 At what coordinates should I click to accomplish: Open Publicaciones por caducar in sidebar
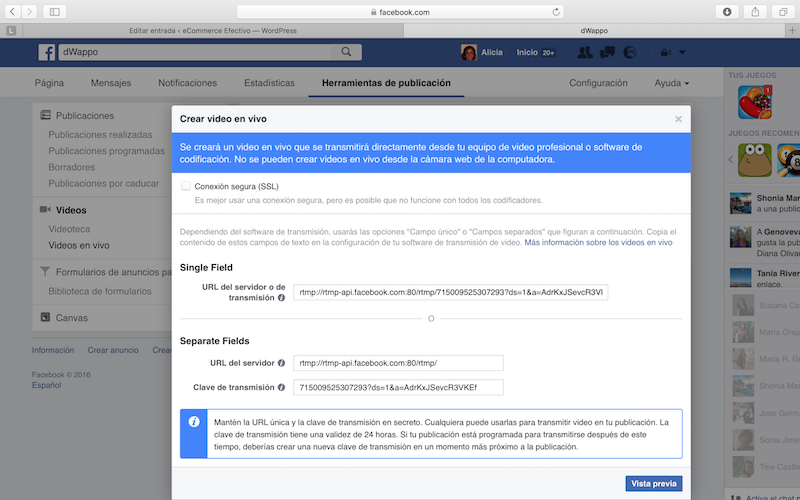pyautogui.click(x=104, y=184)
